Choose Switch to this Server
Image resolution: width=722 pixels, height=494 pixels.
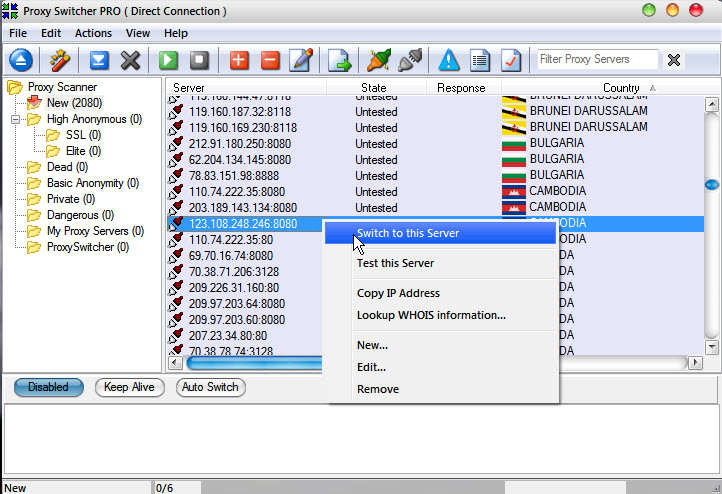[x=440, y=233]
